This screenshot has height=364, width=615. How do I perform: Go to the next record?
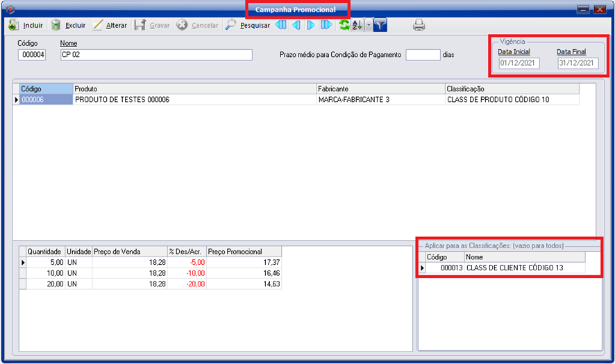[311, 26]
